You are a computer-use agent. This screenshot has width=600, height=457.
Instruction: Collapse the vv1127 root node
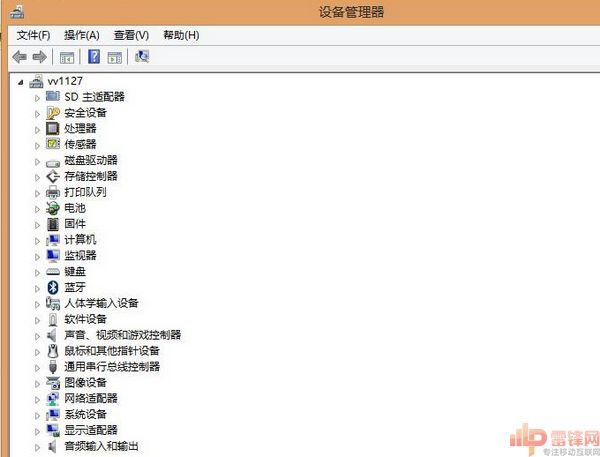[21, 82]
